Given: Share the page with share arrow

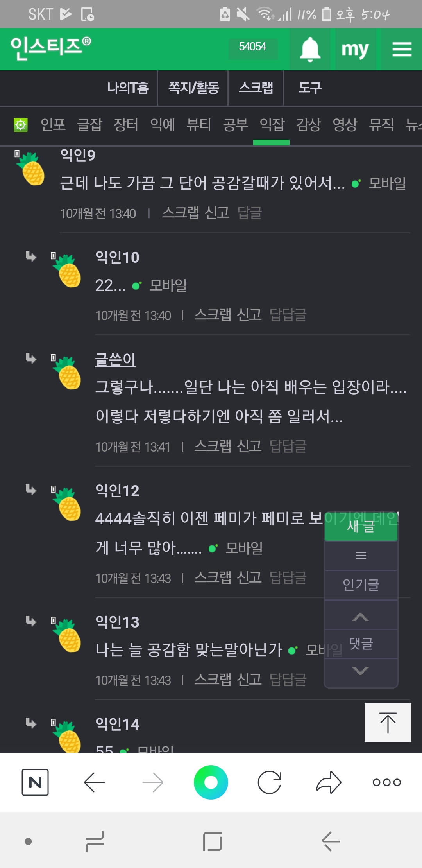Looking at the screenshot, I should point(329,782).
